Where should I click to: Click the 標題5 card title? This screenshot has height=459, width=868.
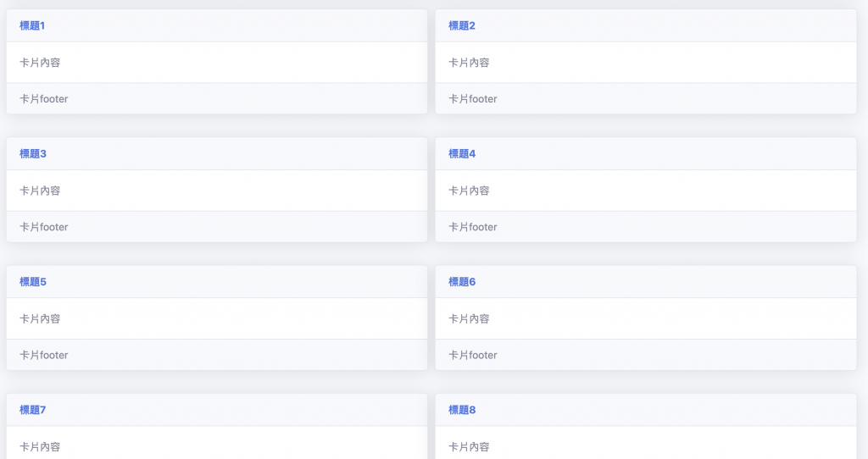point(33,282)
